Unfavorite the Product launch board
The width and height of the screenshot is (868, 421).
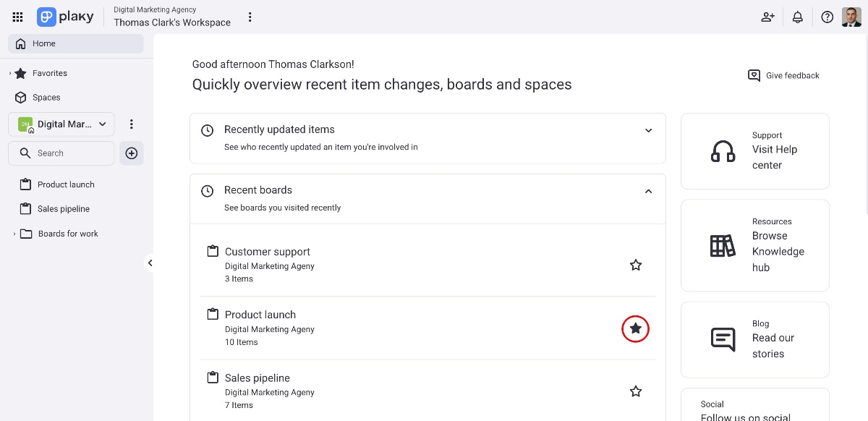(x=635, y=328)
